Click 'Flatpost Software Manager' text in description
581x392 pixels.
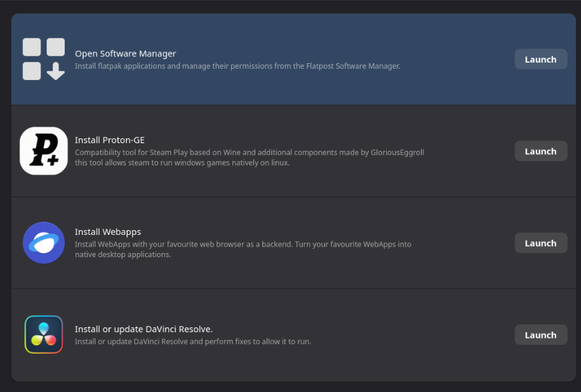click(350, 67)
